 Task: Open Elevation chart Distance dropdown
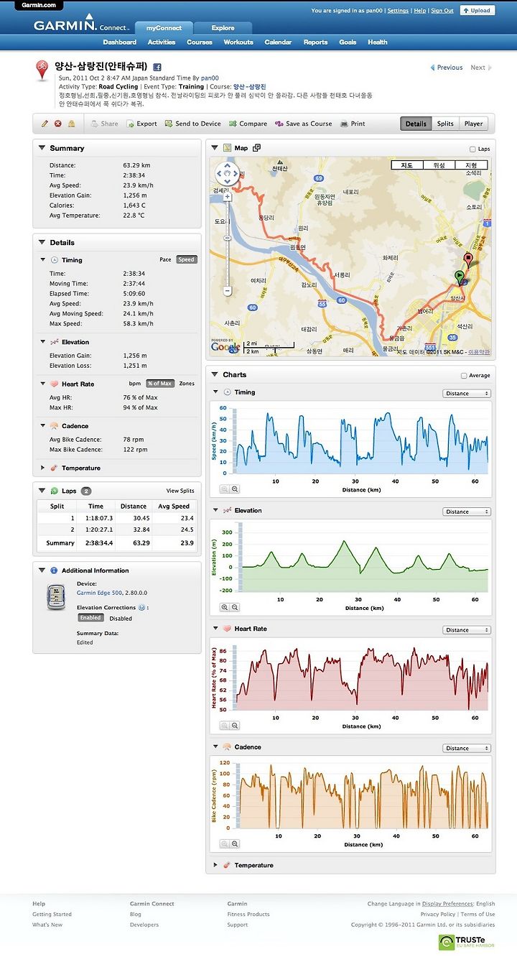click(x=467, y=512)
